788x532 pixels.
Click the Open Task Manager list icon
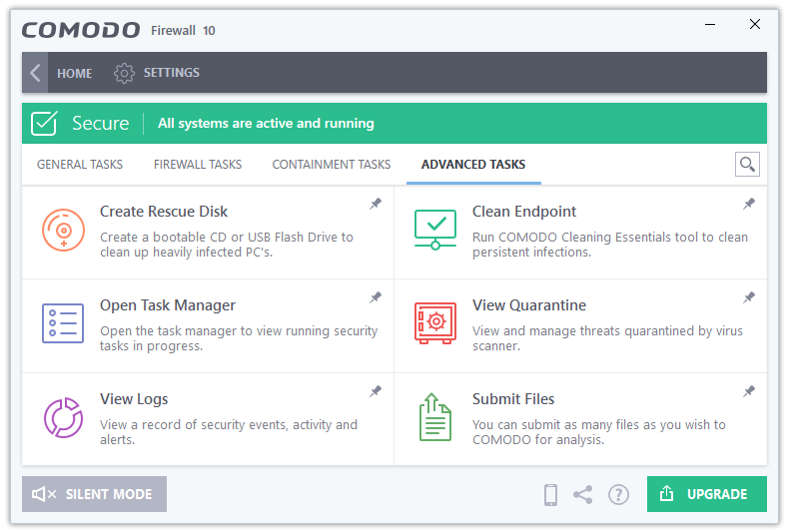63,323
